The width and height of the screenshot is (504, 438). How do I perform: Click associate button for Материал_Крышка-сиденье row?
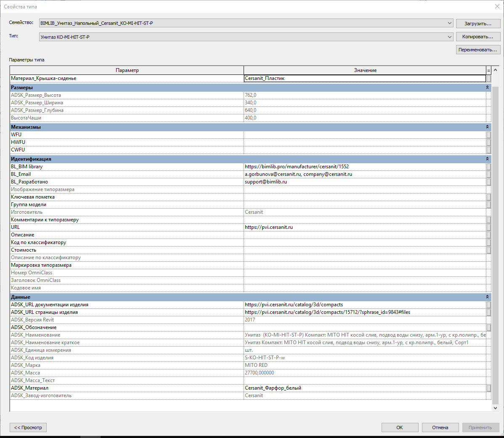(x=488, y=78)
